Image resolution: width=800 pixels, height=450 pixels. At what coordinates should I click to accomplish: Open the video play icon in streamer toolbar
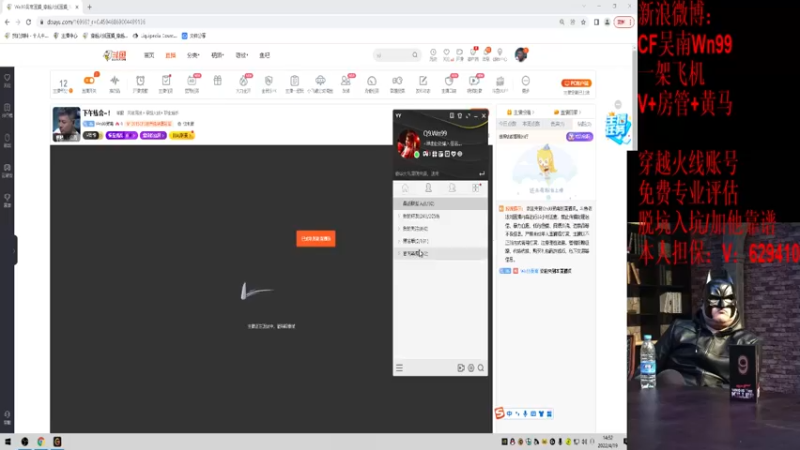click(x=474, y=81)
